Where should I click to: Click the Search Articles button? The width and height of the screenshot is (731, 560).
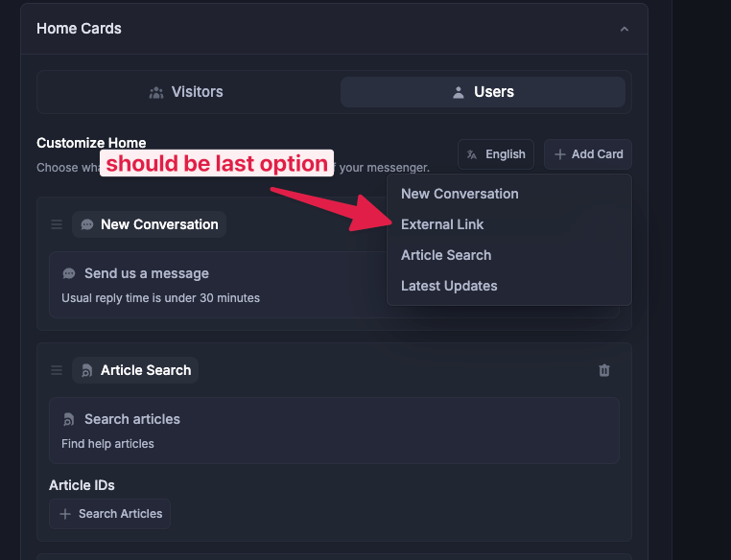[x=109, y=514]
